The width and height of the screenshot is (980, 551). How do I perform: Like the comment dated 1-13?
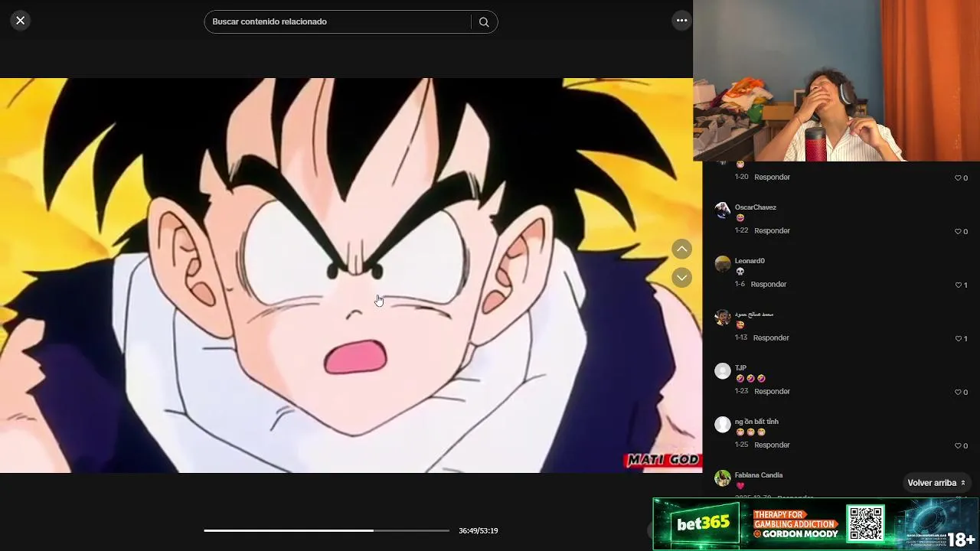click(x=961, y=338)
